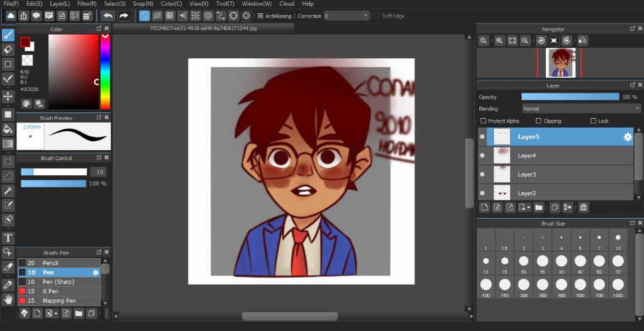Select the Lasso selection tool

pyautogui.click(x=8, y=176)
